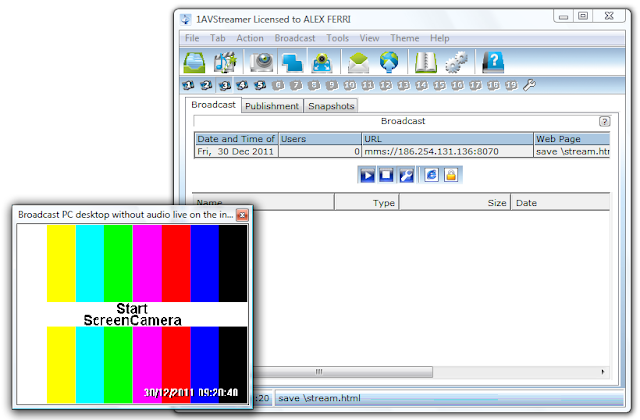640x420 pixels.
Task: Select the mms://186.254.131.136:8070 URL cell
Action: (448, 151)
